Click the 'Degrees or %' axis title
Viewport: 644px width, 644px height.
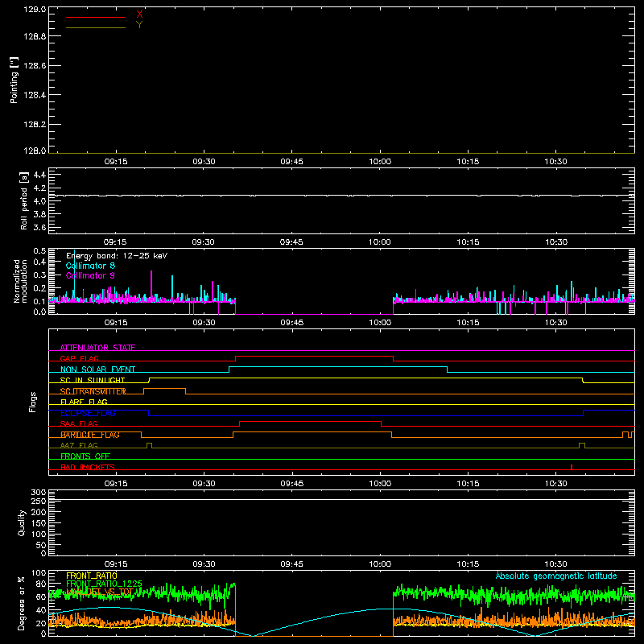coord(21,603)
